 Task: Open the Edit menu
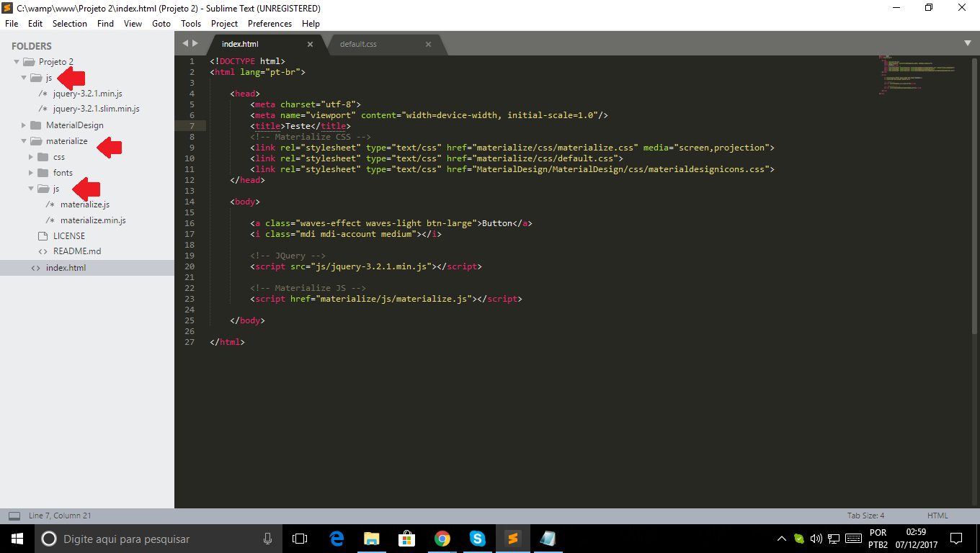point(35,24)
